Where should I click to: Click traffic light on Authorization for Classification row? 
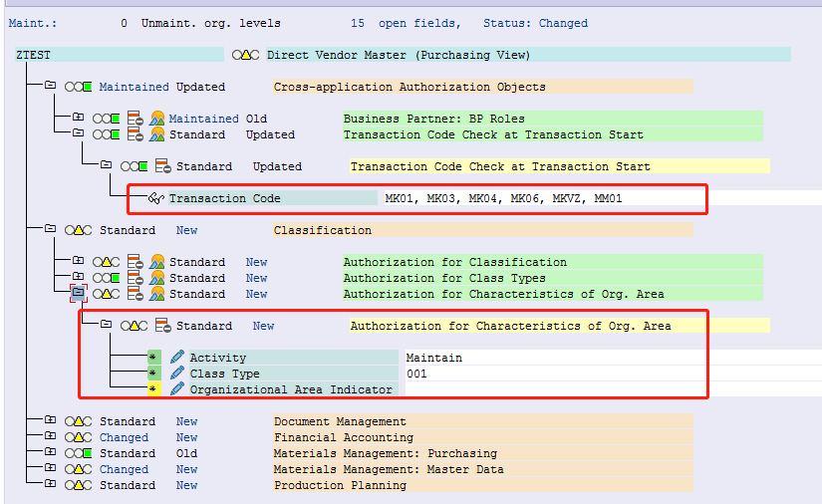point(106,262)
